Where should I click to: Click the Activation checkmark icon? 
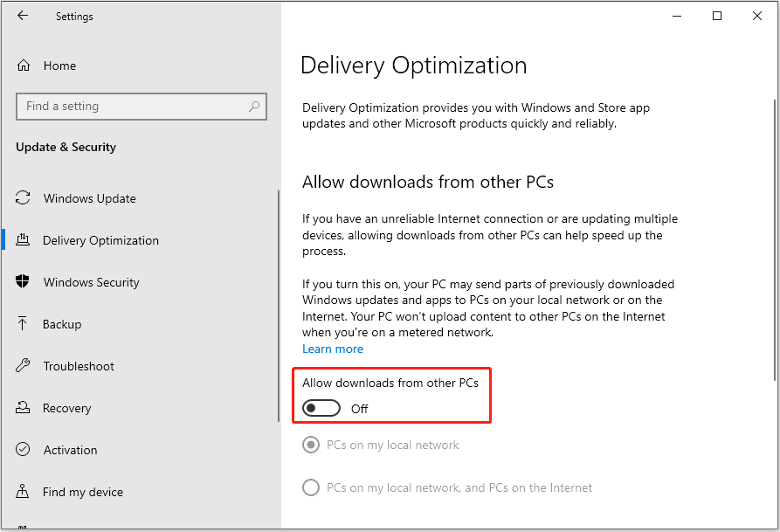click(x=24, y=450)
